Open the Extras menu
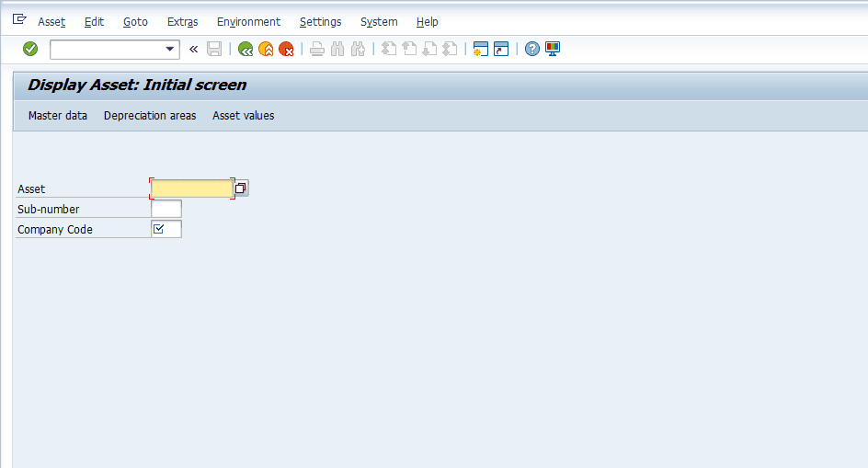Image resolution: width=868 pixels, height=468 pixels. point(183,21)
